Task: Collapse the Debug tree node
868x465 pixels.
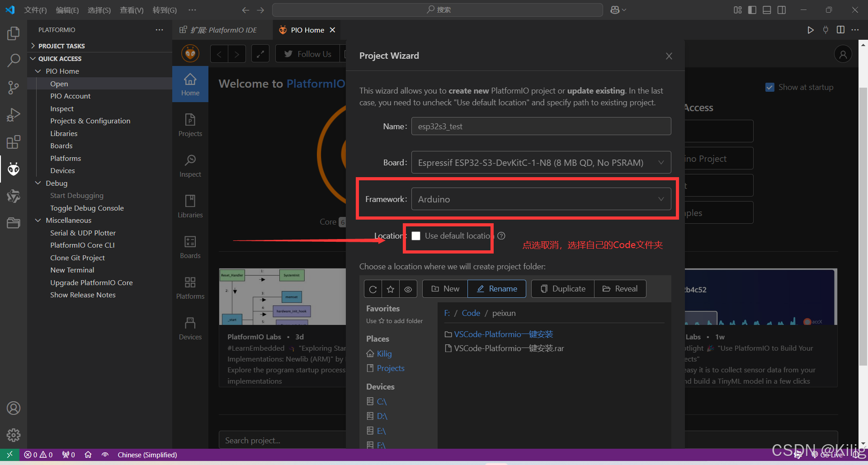Action: click(x=38, y=183)
